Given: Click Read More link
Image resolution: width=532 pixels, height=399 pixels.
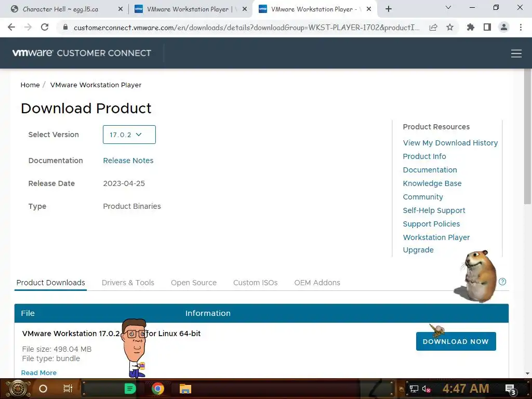Looking at the screenshot, I should coord(38,373).
